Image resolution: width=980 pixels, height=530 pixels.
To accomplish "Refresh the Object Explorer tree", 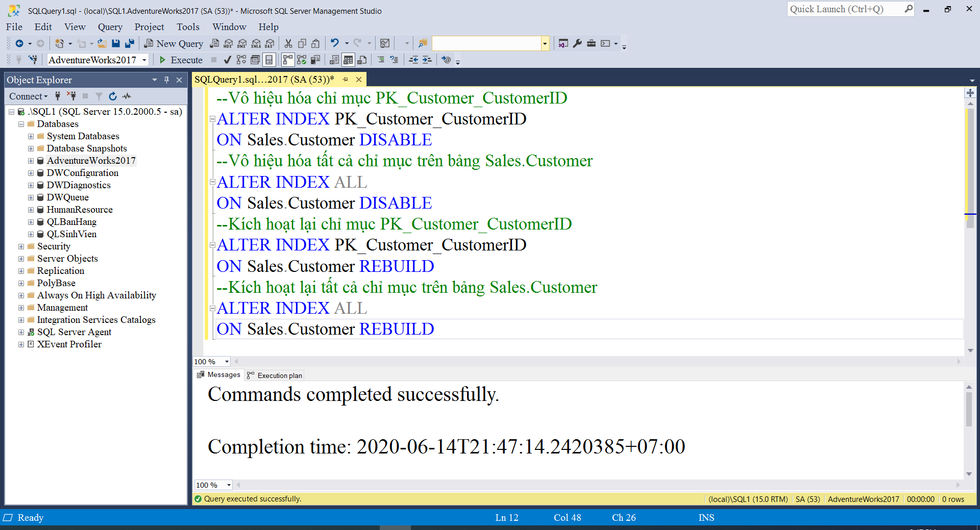I will [x=113, y=96].
